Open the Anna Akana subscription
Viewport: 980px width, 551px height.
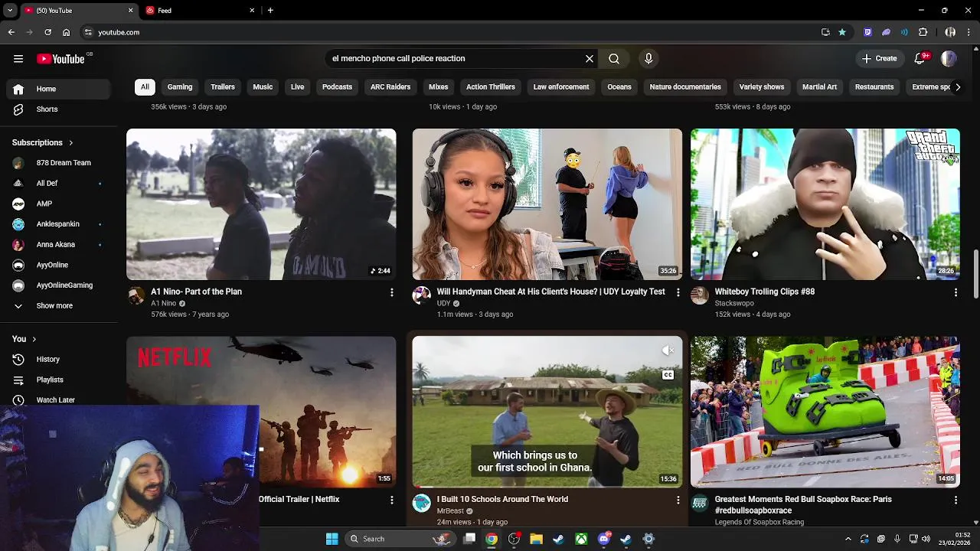[57, 245]
